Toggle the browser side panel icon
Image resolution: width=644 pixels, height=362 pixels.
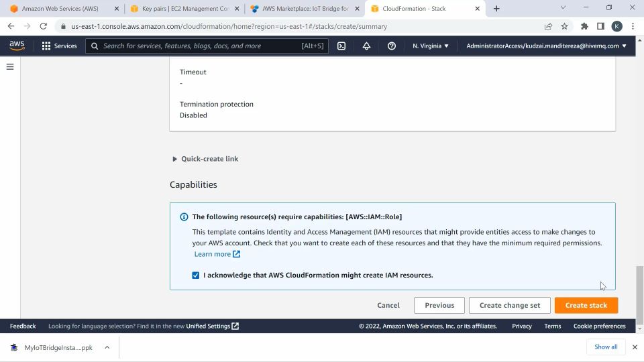click(x=600, y=26)
